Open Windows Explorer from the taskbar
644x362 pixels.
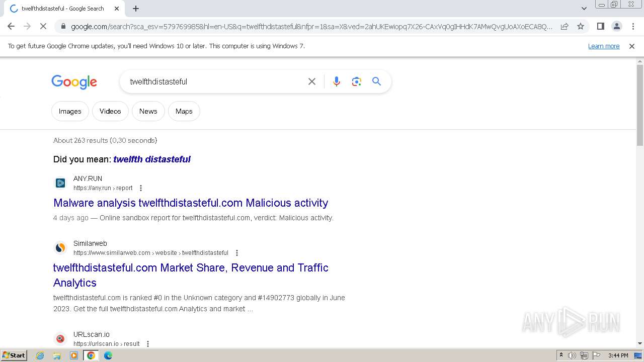[x=57, y=355]
